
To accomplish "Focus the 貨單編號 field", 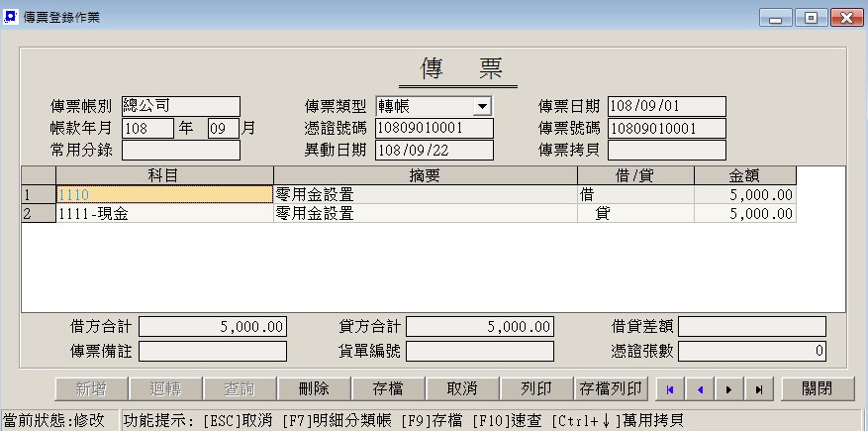I will coord(479,351).
